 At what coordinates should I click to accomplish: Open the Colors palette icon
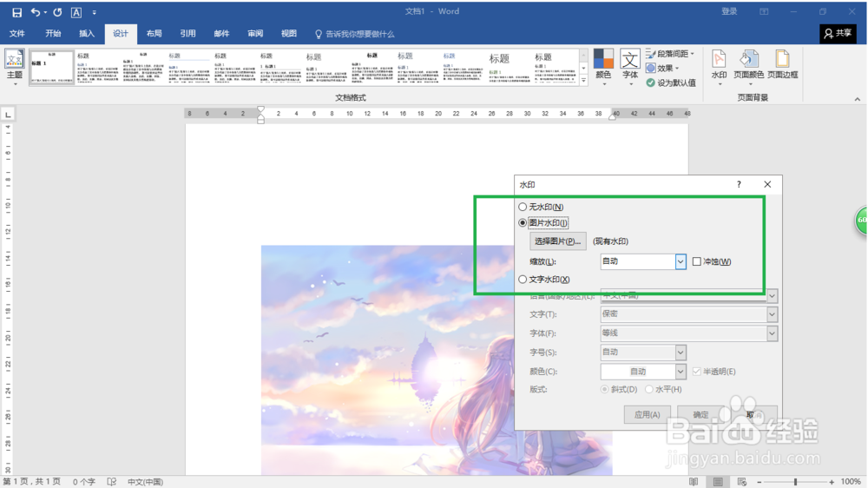(x=603, y=59)
